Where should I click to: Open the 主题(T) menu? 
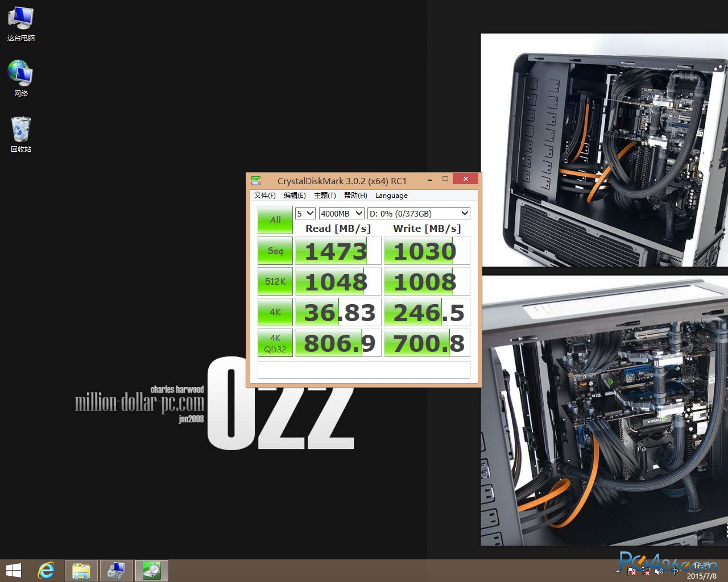[x=325, y=196]
